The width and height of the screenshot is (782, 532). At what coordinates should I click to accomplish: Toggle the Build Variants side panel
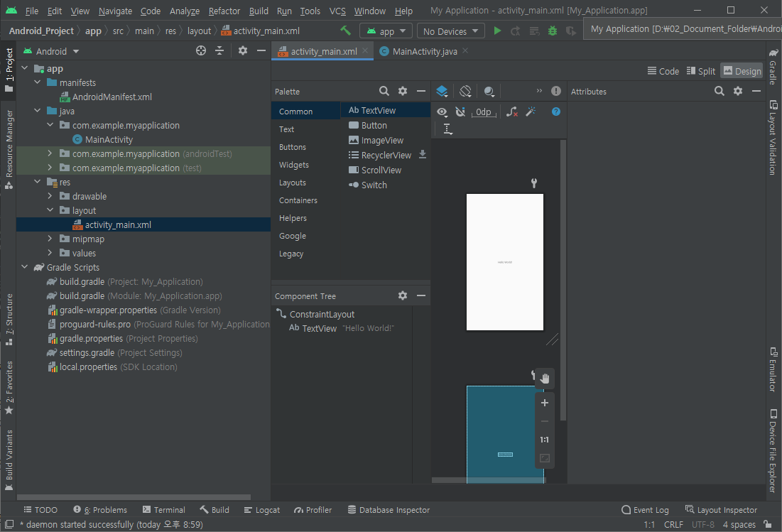point(9,460)
